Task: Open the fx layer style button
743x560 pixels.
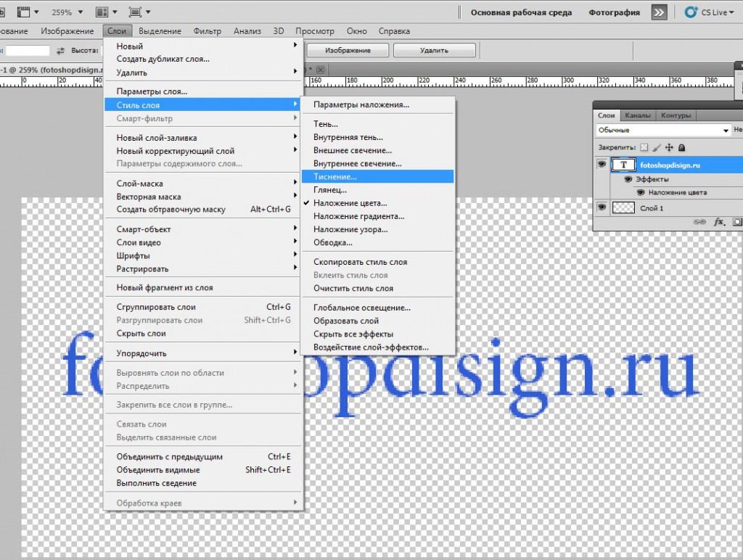Action: 719,222
